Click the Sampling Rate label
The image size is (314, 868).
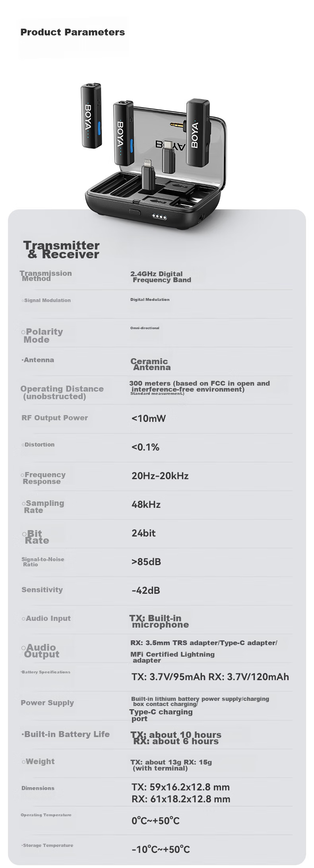point(43,507)
